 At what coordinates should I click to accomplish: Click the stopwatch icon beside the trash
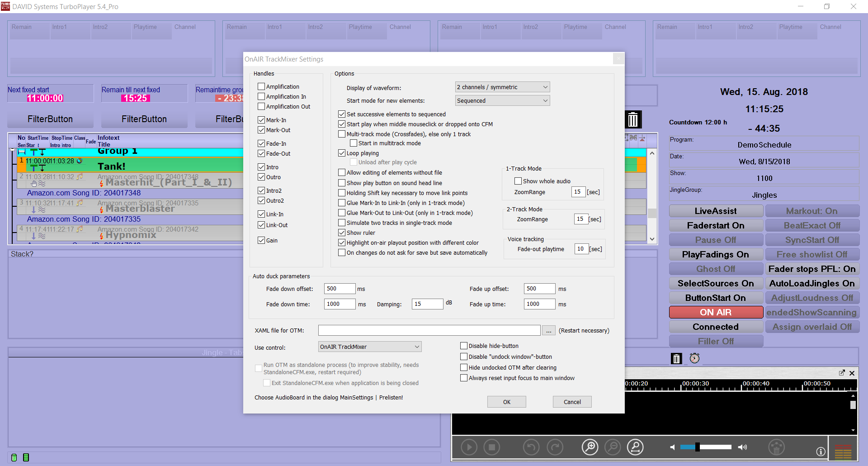pos(694,358)
